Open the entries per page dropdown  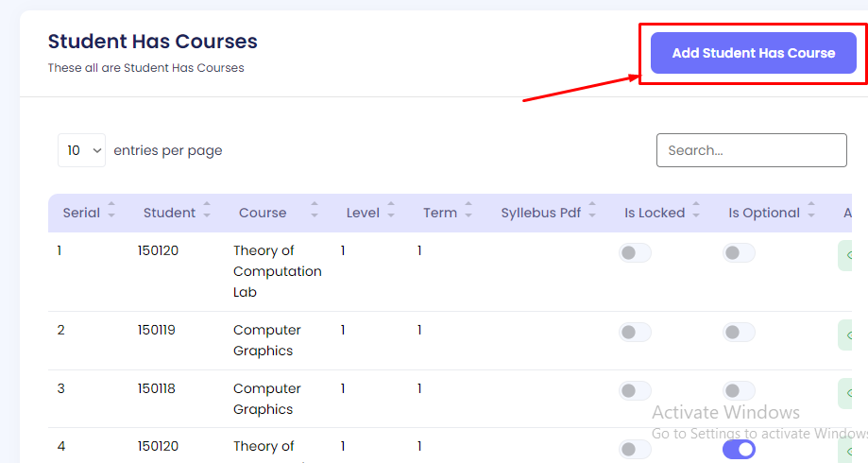(x=81, y=150)
